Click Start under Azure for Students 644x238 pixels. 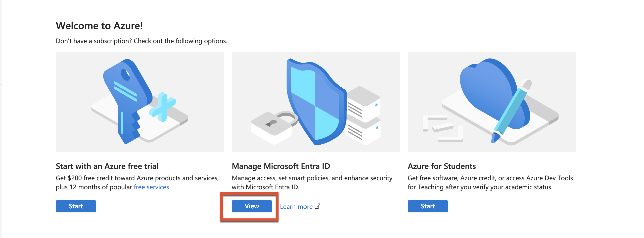tap(428, 206)
